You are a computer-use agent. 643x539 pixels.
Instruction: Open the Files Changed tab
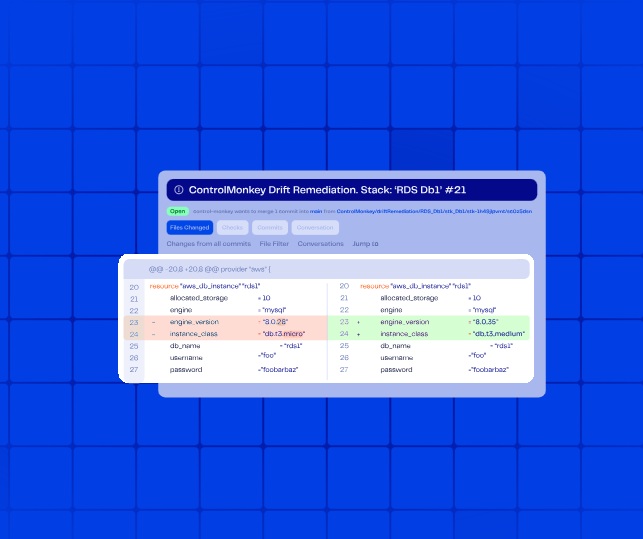pyautogui.click(x=190, y=228)
